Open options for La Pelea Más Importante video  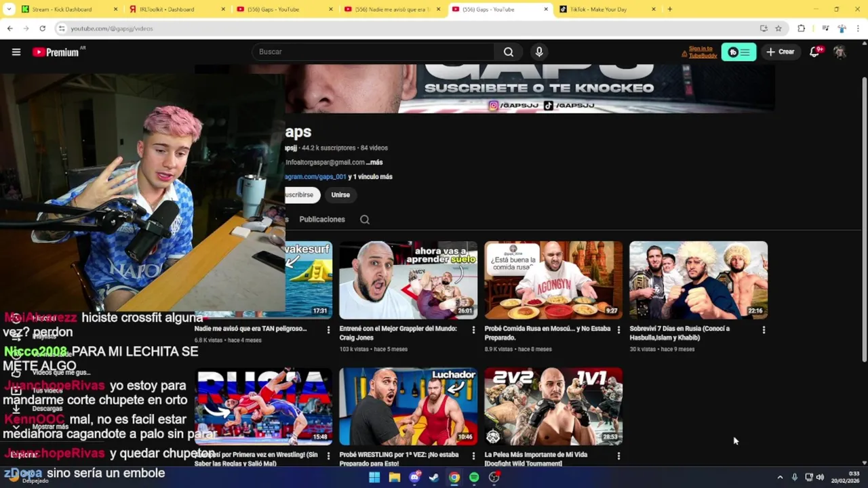coord(618,456)
